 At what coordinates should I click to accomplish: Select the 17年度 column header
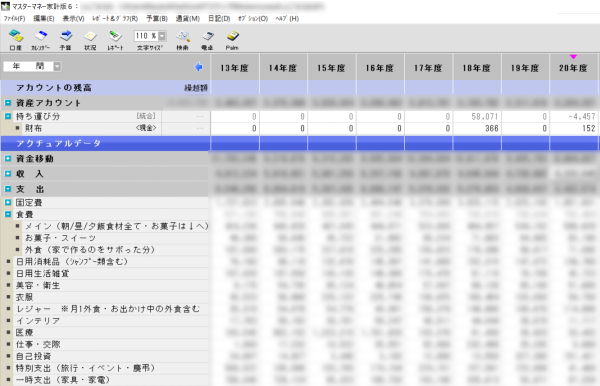point(428,68)
